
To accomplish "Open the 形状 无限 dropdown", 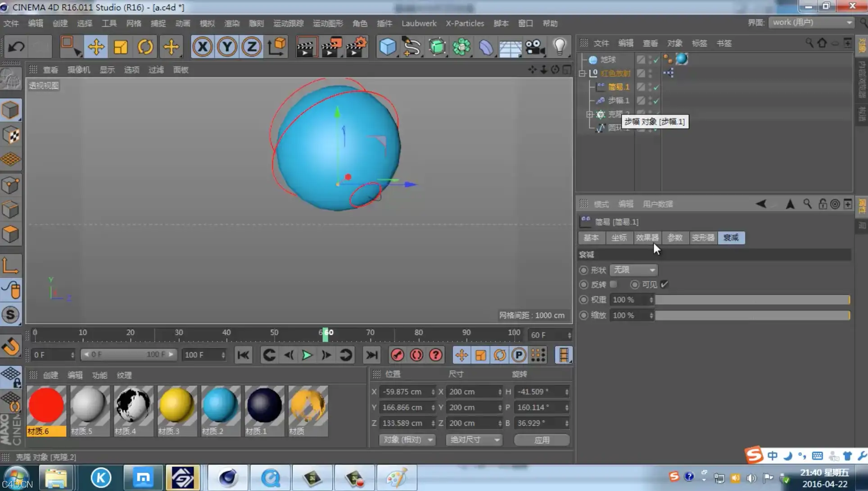I will (633, 270).
